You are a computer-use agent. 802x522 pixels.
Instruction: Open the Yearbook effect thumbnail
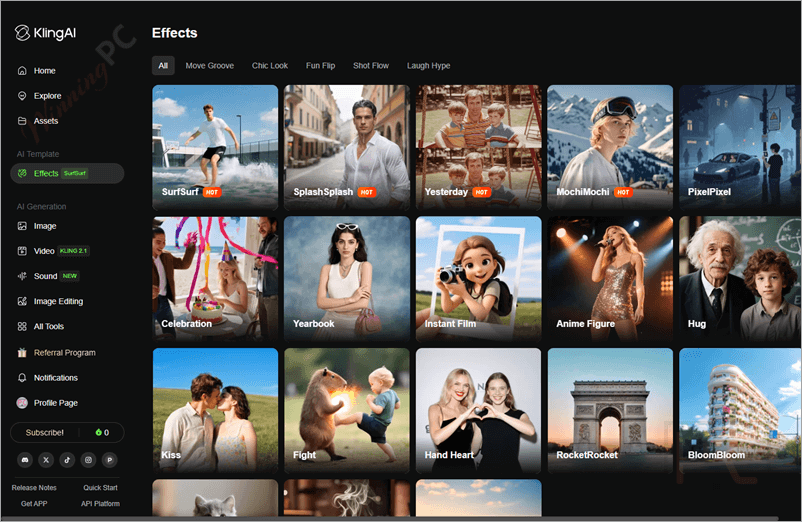347,279
